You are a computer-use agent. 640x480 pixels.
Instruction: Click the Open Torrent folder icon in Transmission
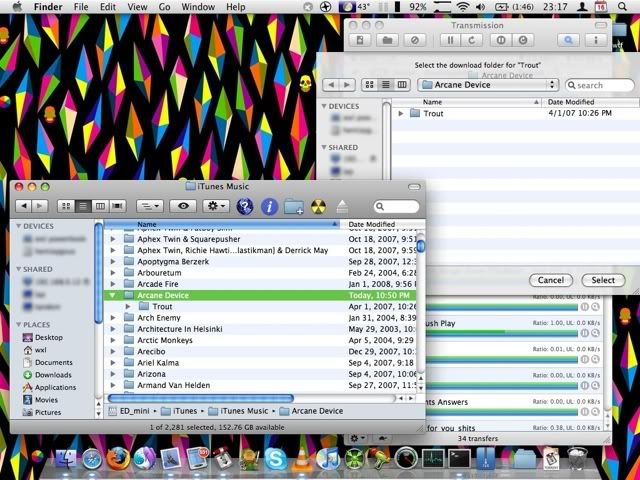point(387,40)
